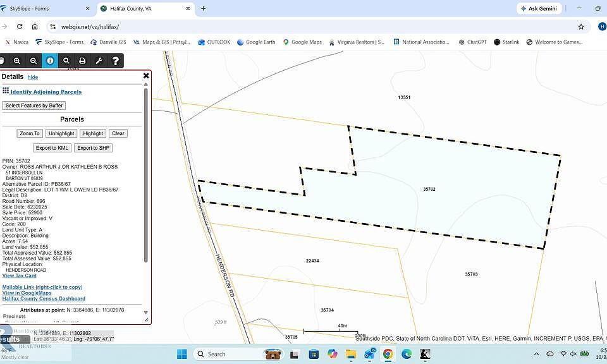Click Select Features by Buffer
Screen dimensions: 607x364
34,105
